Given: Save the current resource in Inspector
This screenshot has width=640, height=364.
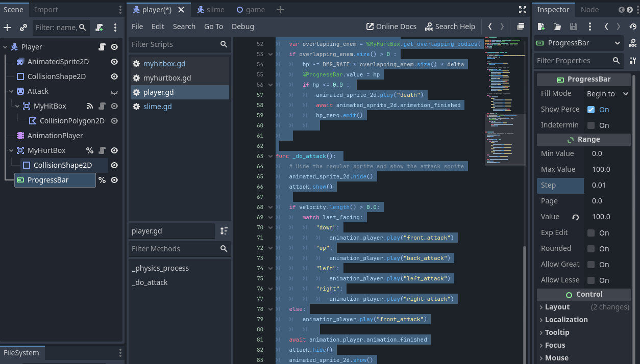Looking at the screenshot, I should [x=573, y=27].
